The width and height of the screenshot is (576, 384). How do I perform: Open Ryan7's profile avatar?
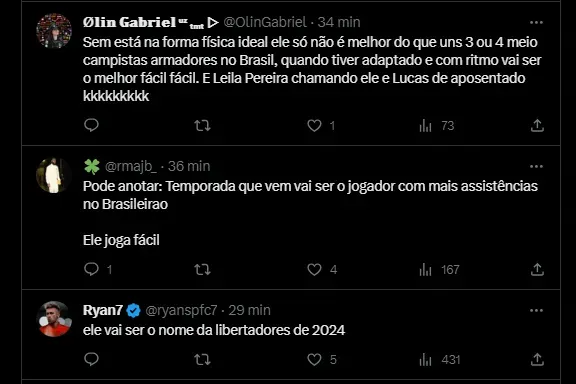click(x=54, y=319)
